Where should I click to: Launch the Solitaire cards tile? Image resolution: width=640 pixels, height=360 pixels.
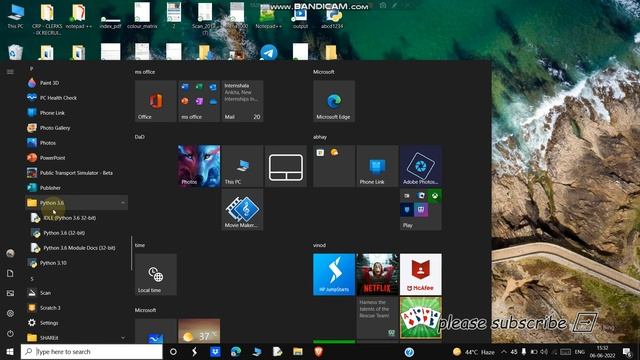point(421,318)
